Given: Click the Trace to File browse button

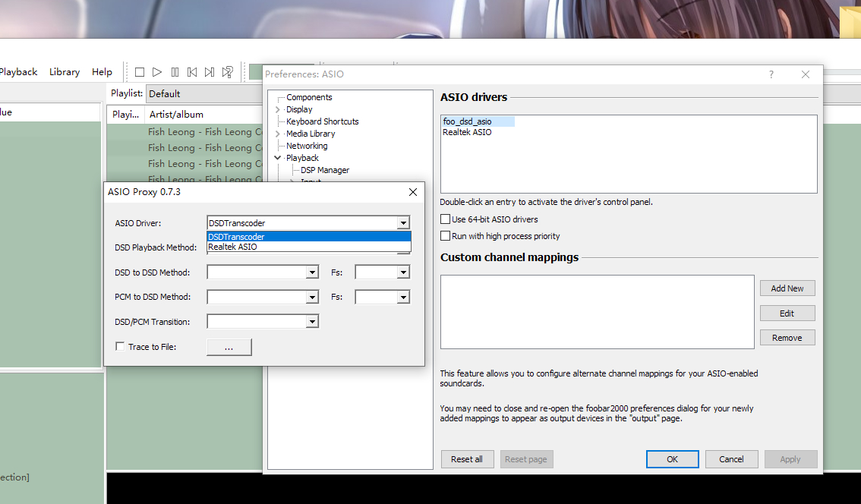Looking at the screenshot, I should (x=229, y=347).
